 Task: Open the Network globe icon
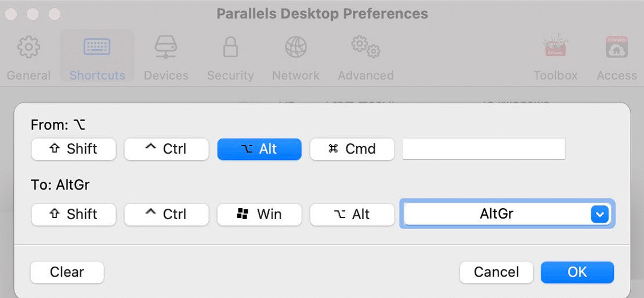pyautogui.click(x=296, y=47)
